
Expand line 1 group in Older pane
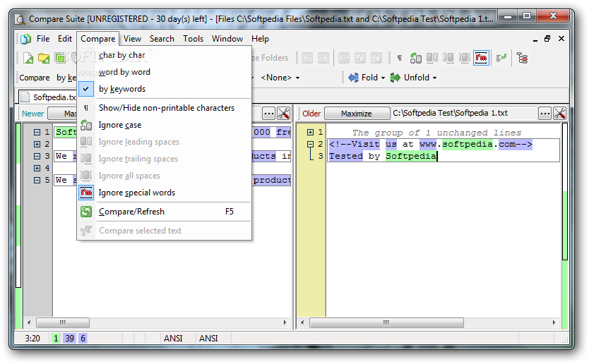310,132
